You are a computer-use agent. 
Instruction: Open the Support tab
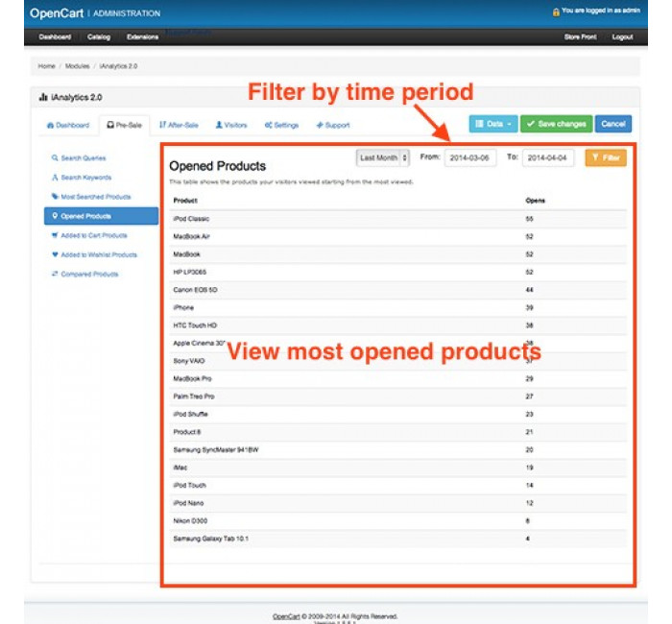(x=333, y=125)
